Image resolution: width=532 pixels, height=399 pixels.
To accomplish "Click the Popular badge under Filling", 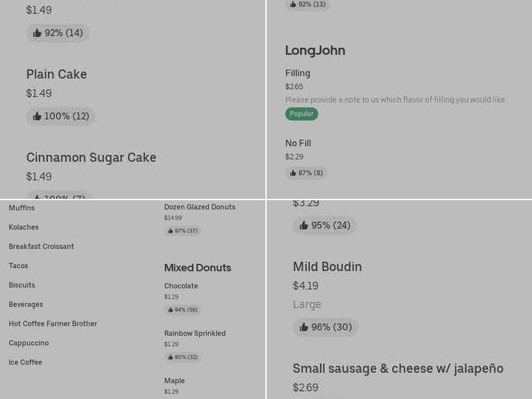I will coord(301,114).
